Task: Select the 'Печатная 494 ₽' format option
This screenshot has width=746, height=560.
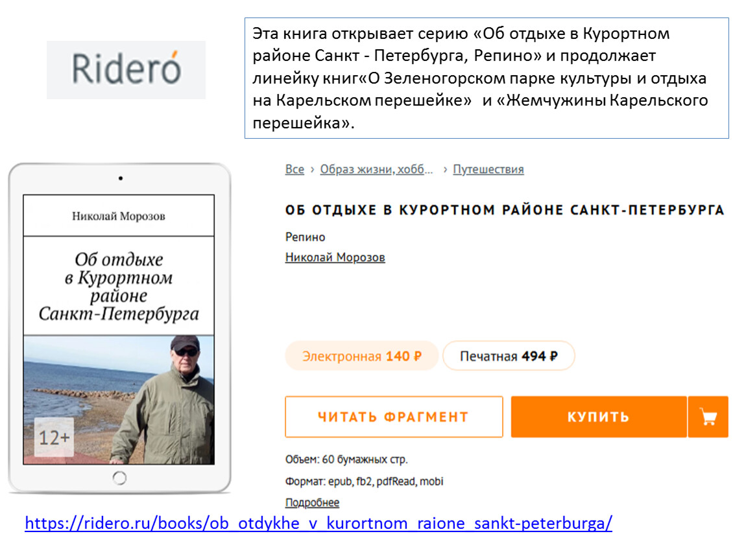Action: click(x=509, y=356)
